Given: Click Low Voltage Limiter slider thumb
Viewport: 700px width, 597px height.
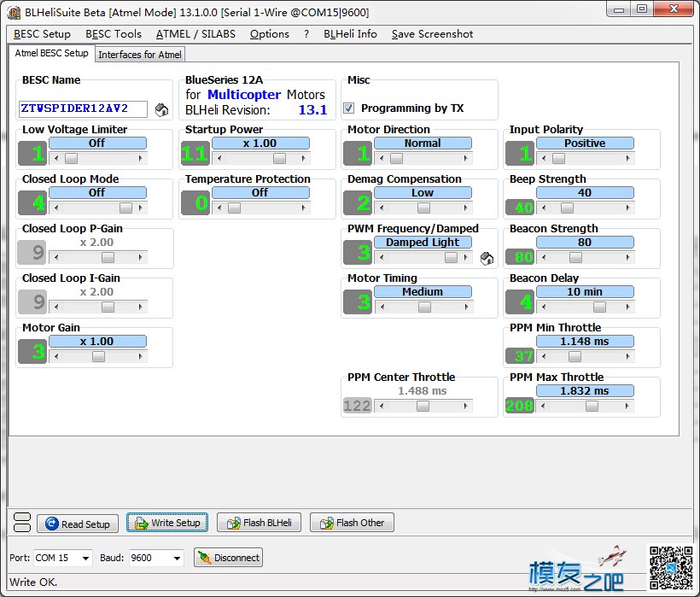Looking at the screenshot, I should pyautogui.click(x=71, y=159).
